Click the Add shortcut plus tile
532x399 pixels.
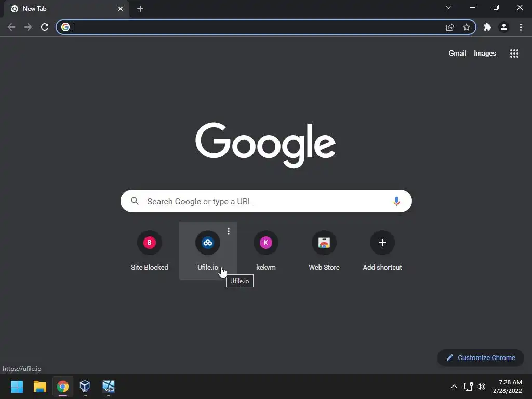click(x=382, y=251)
